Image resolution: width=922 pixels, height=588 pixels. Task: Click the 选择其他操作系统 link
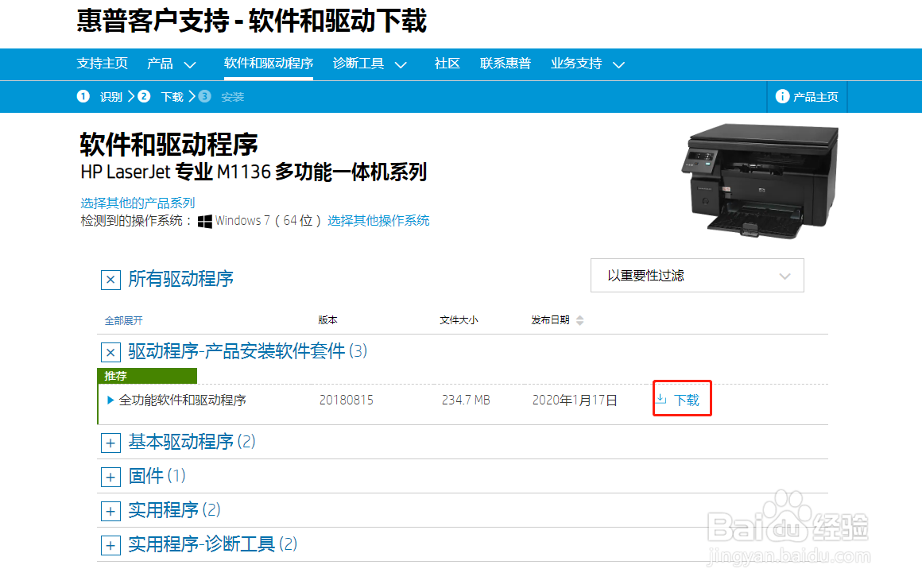[x=379, y=220]
